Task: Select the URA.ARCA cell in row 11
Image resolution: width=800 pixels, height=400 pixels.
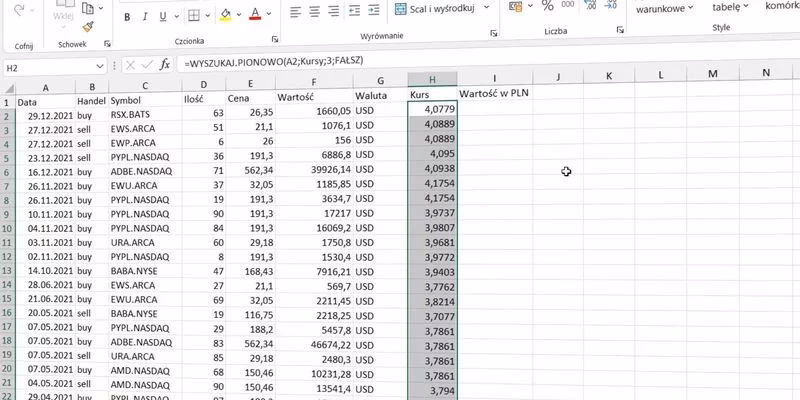Action: tap(145, 242)
